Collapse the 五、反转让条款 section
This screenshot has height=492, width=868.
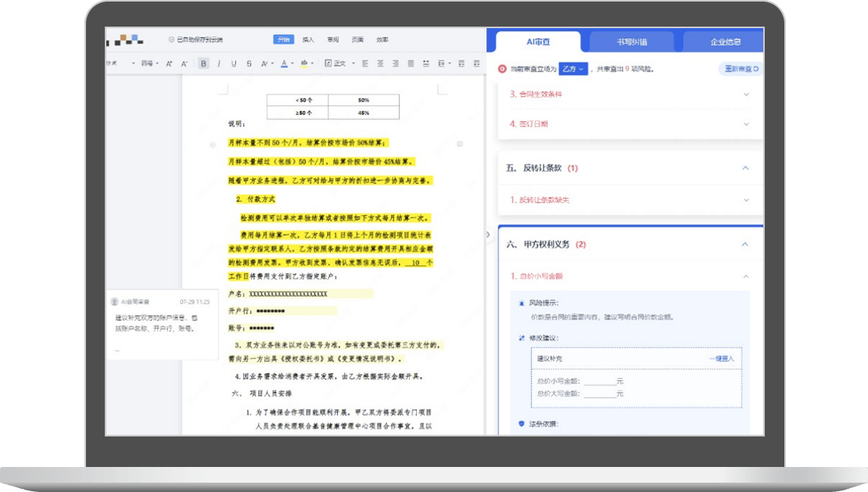[x=745, y=168]
